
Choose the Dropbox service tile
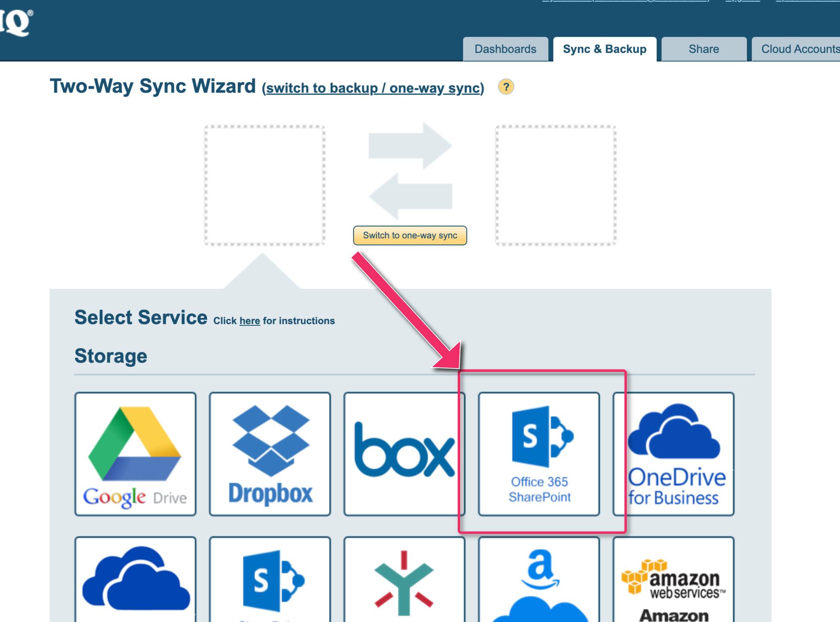pyautogui.click(x=270, y=454)
